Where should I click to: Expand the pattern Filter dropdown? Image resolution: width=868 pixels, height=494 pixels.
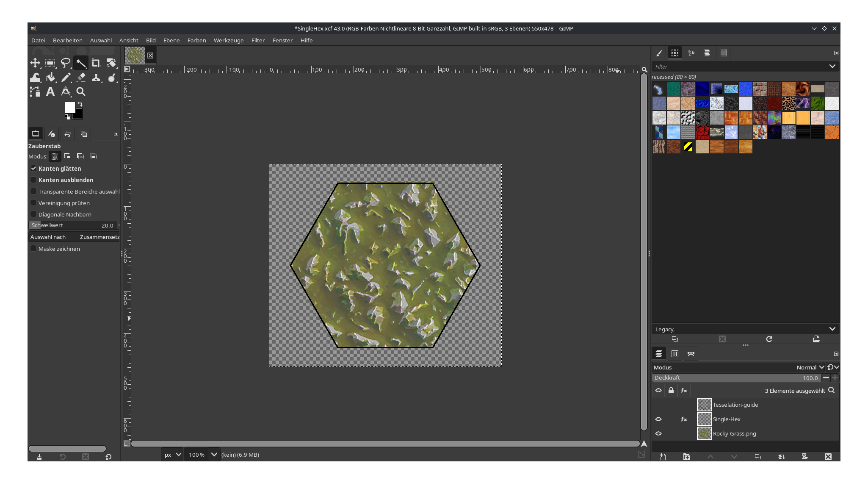tap(832, 67)
